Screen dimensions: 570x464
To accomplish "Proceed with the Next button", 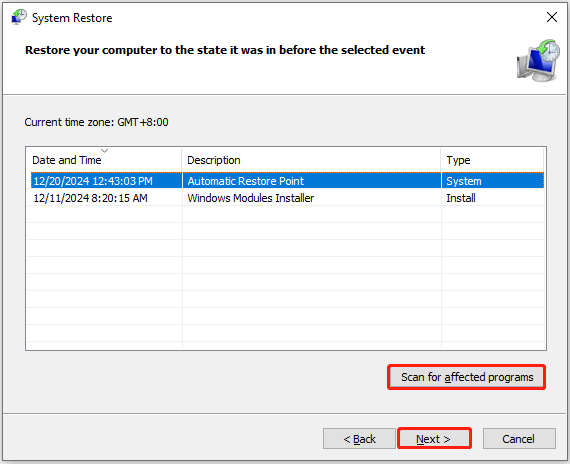I will tap(434, 439).
